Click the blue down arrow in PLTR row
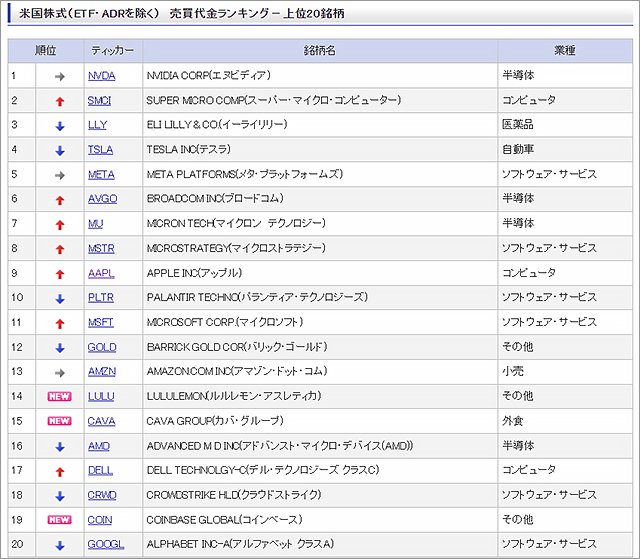Screen dimensions: 640x559 click(60, 299)
